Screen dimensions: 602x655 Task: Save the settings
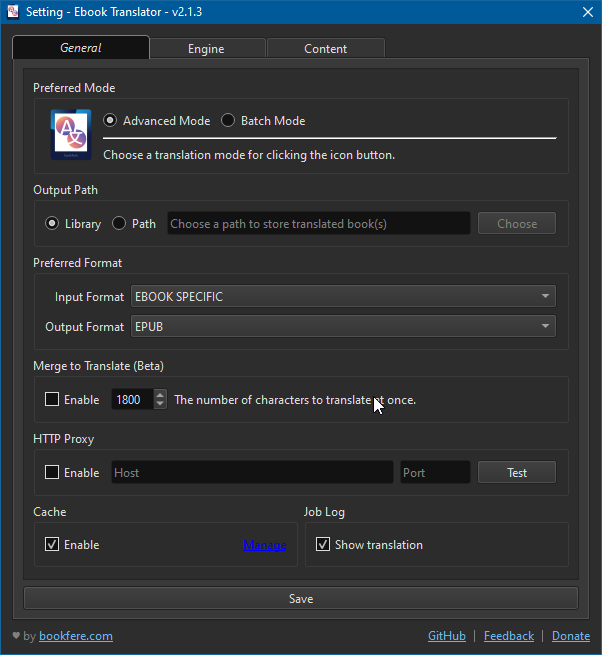tap(301, 598)
